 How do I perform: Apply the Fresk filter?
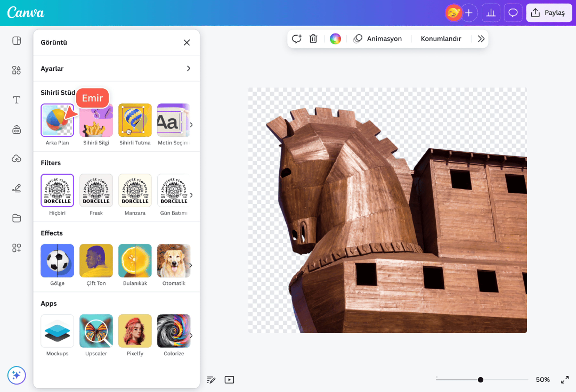click(96, 190)
